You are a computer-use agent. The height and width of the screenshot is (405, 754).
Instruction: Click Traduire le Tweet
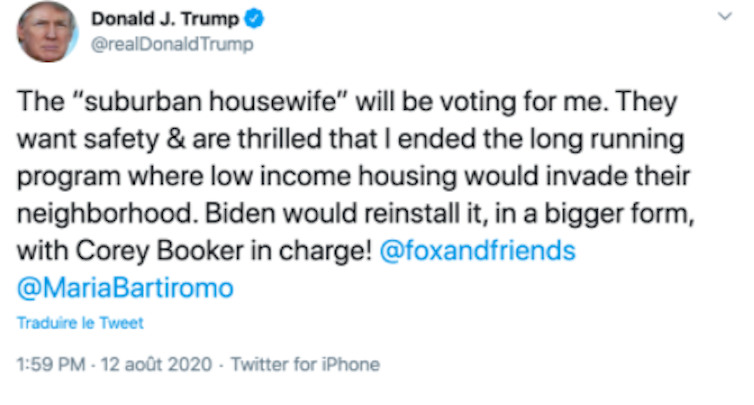[80, 323]
